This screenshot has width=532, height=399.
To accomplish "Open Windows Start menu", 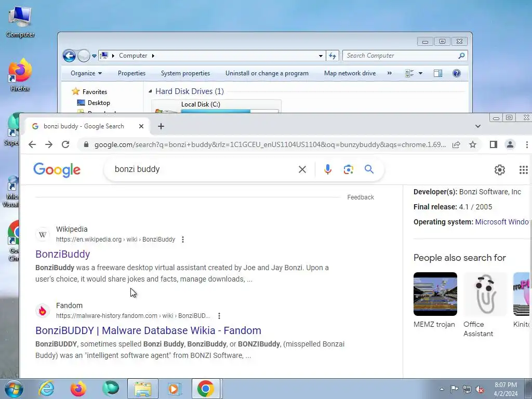I will pos(14,389).
